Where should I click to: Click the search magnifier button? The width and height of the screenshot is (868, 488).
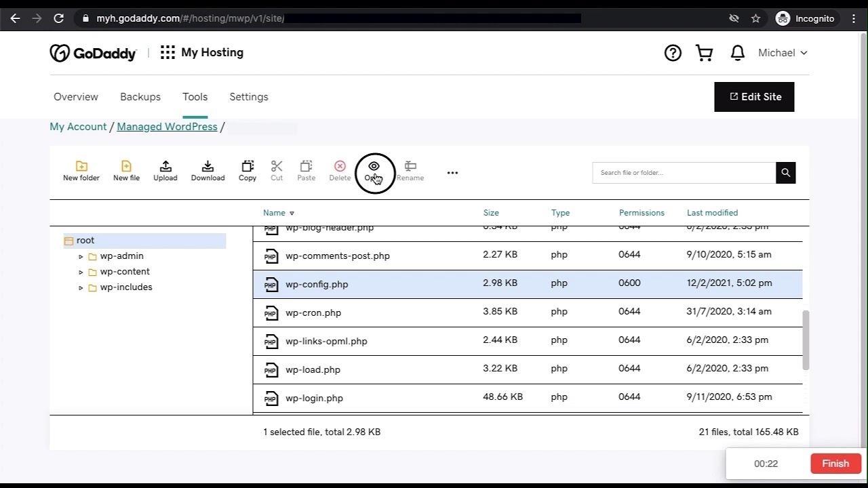tap(785, 173)
